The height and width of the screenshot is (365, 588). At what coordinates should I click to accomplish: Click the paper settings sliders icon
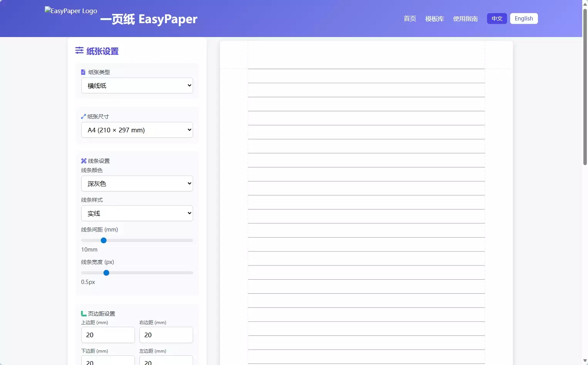click(x=79, y=51)
